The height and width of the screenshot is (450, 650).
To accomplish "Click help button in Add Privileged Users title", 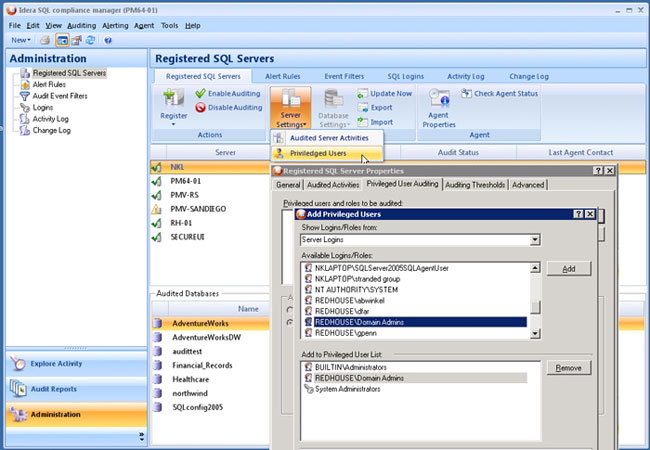I will (x=578, y=214).
